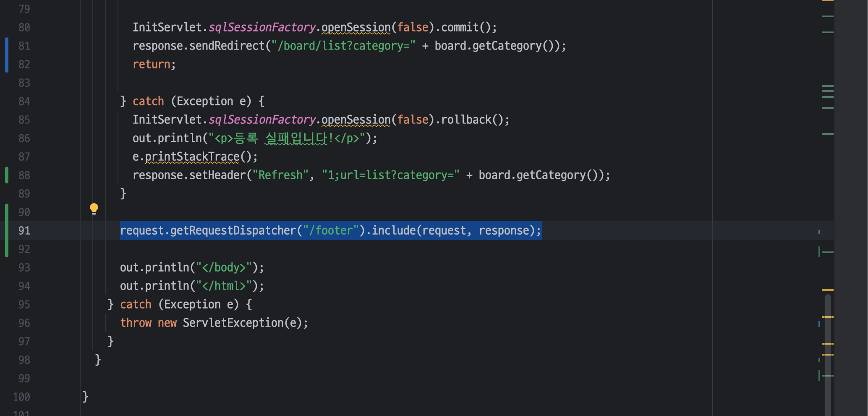This screenshot has height=416, width=868.
Task: Click the closing brace on line 100
Action: tap(85, 396)
